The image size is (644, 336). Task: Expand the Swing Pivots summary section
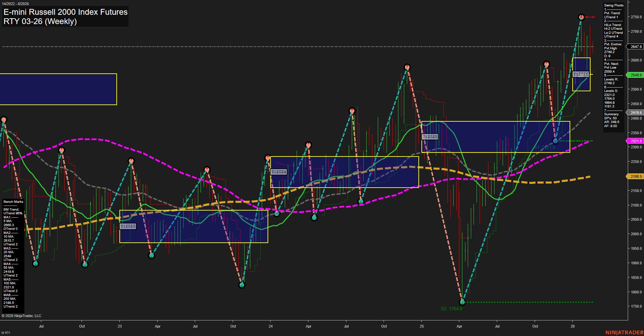point(611,114)
